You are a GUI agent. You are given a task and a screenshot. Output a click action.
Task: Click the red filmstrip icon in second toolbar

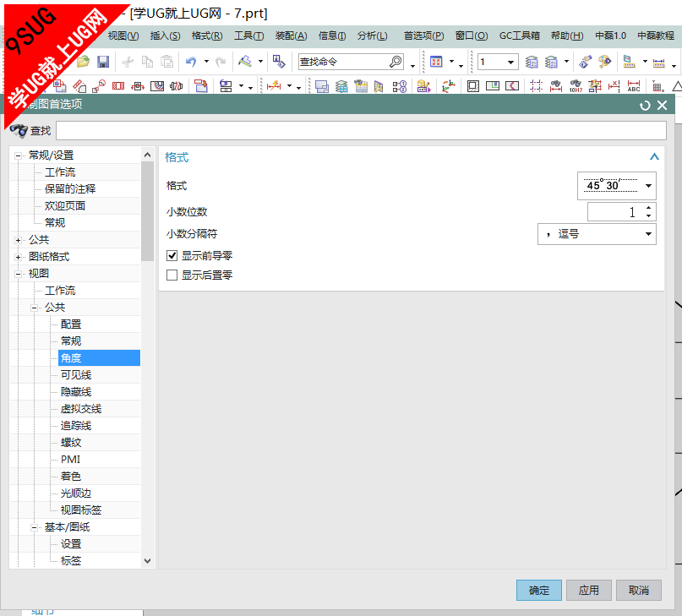click(118, 85)
